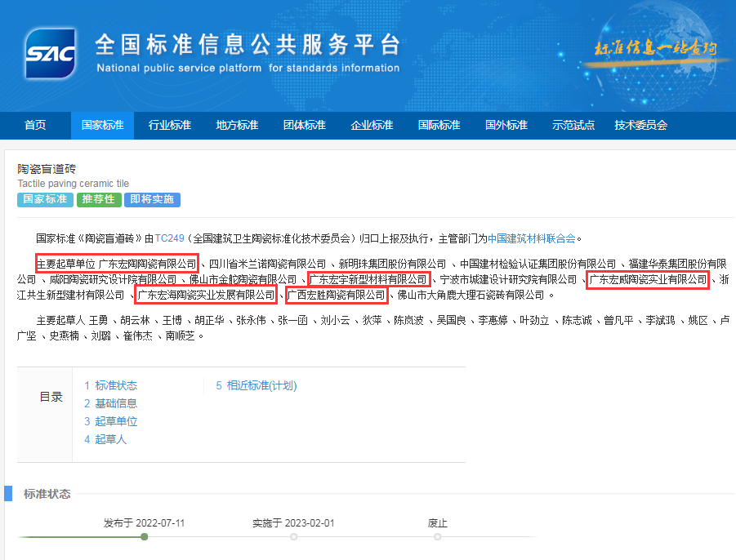Click the 实施于 2023-02-01 timeline dot

tap(293, 537)
